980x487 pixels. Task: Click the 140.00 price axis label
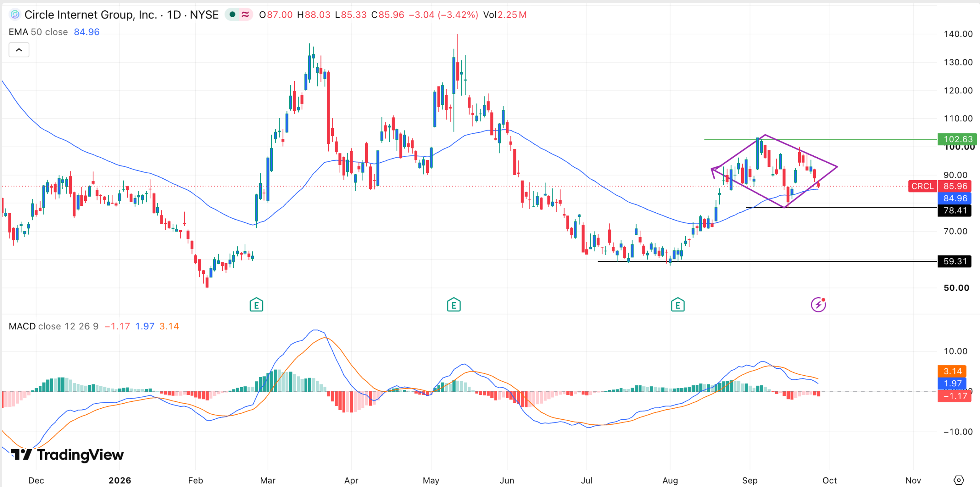(x=958, y=34)
